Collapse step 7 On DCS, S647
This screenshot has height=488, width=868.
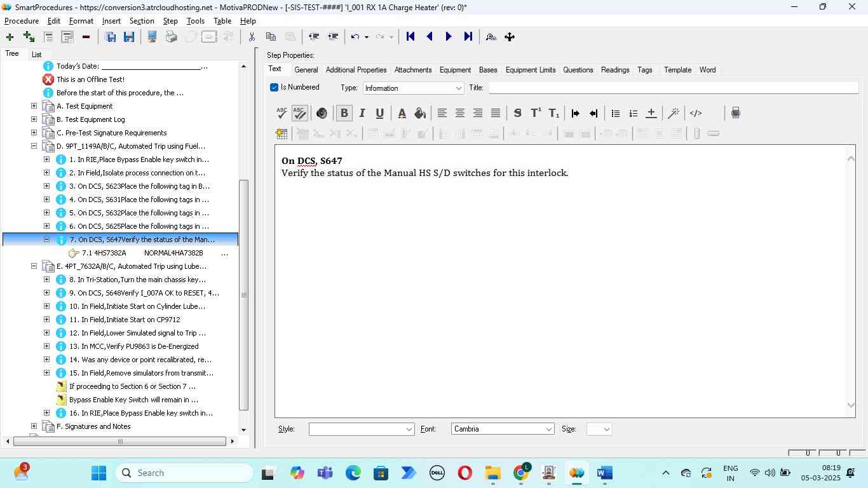[46, 240]
